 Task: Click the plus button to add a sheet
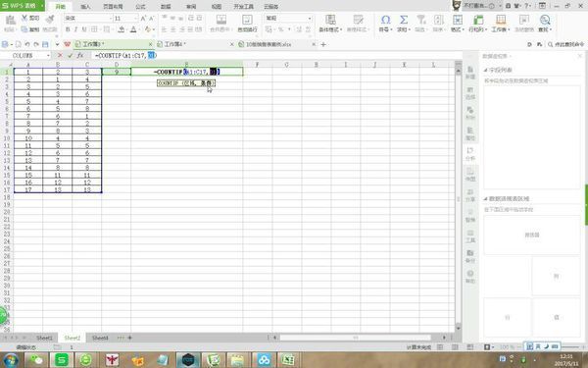(x=129, y=338)
